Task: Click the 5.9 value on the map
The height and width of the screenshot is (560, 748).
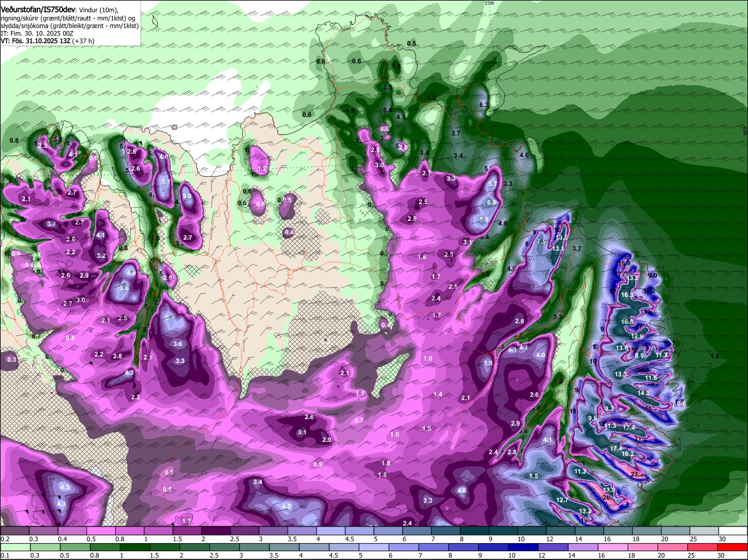Action: tap(483, 219)
